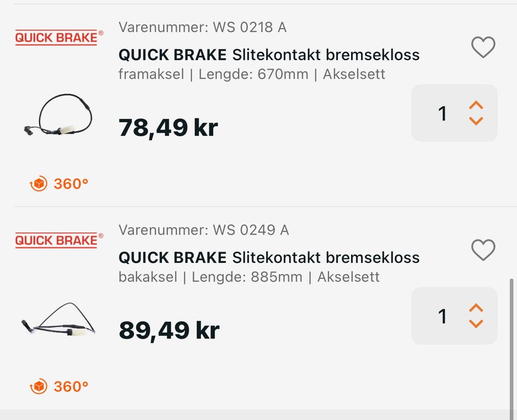The image size is (517, 420).
Task: Click the 78,49 kr price
Action: (x=168, y=128)
